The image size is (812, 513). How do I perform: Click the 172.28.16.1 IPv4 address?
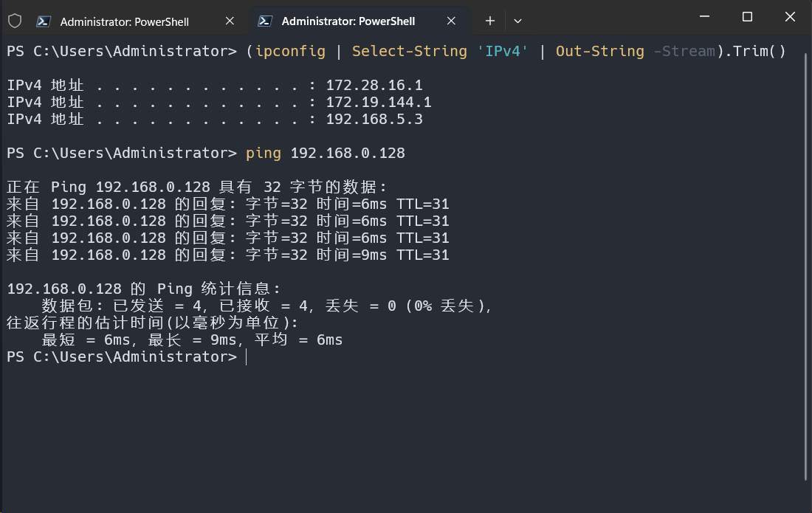coord(374,86)
